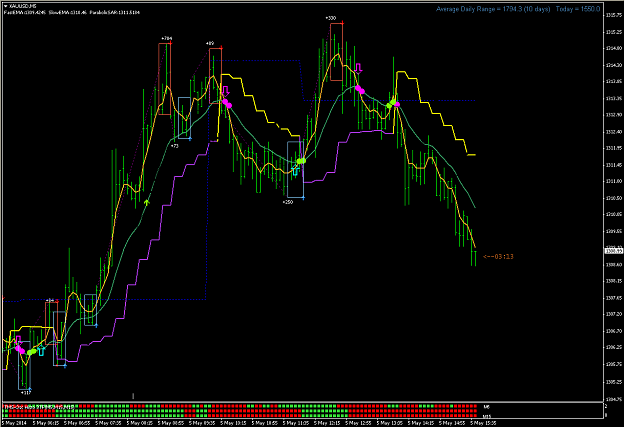This screenshot has height=428, width=625.
Task: Select the ParabolicSAR indicator value label
Action: (115, 12)
